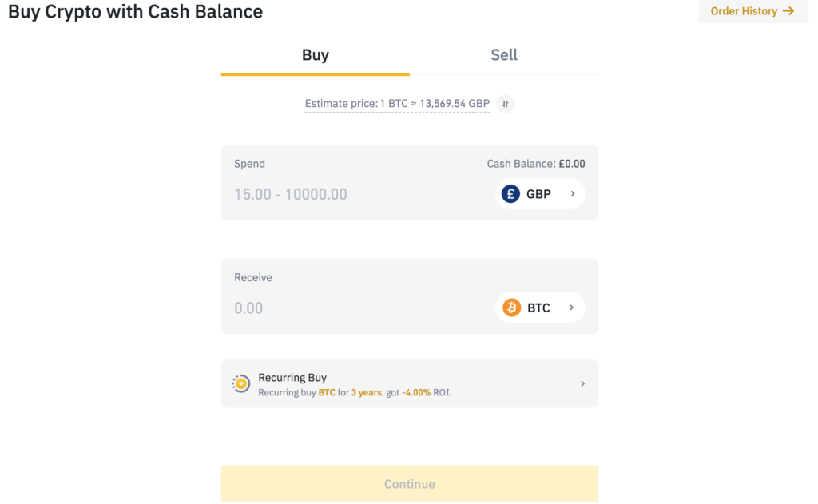Click the arrow icon next to Order History
The height and width of the screenshot is (504, 818).
click(789, 11)
